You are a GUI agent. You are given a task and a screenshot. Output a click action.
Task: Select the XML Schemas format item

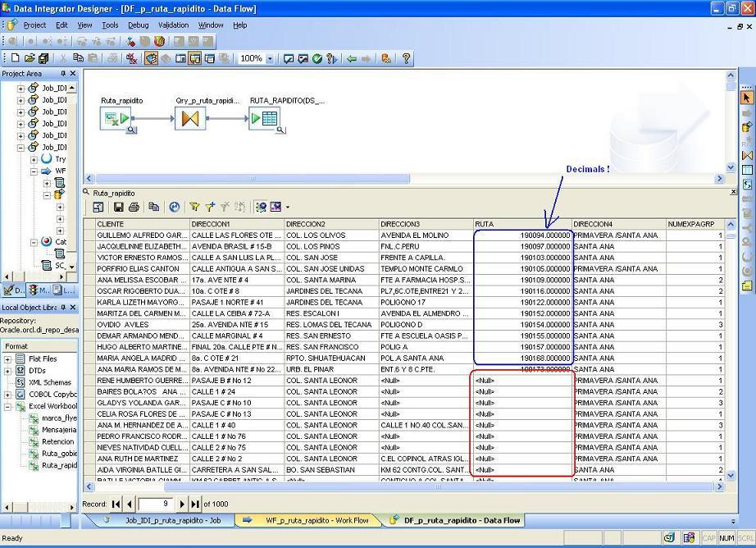[x=50, y=382]
